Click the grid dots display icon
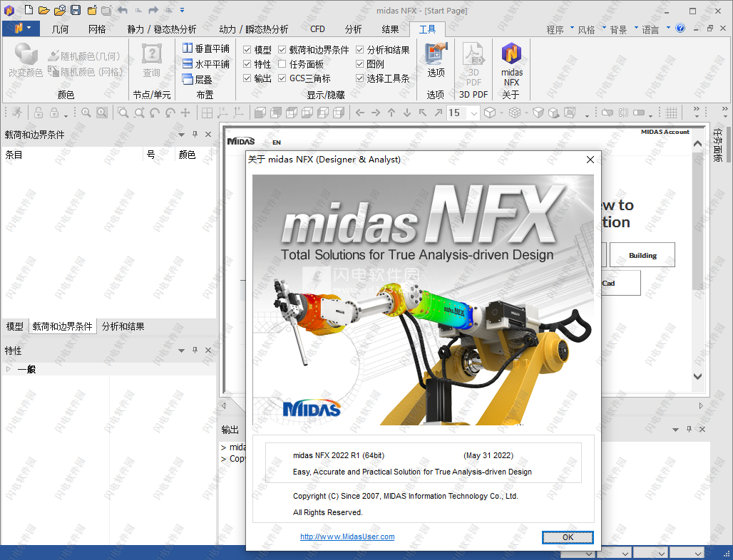 [671, 113]
